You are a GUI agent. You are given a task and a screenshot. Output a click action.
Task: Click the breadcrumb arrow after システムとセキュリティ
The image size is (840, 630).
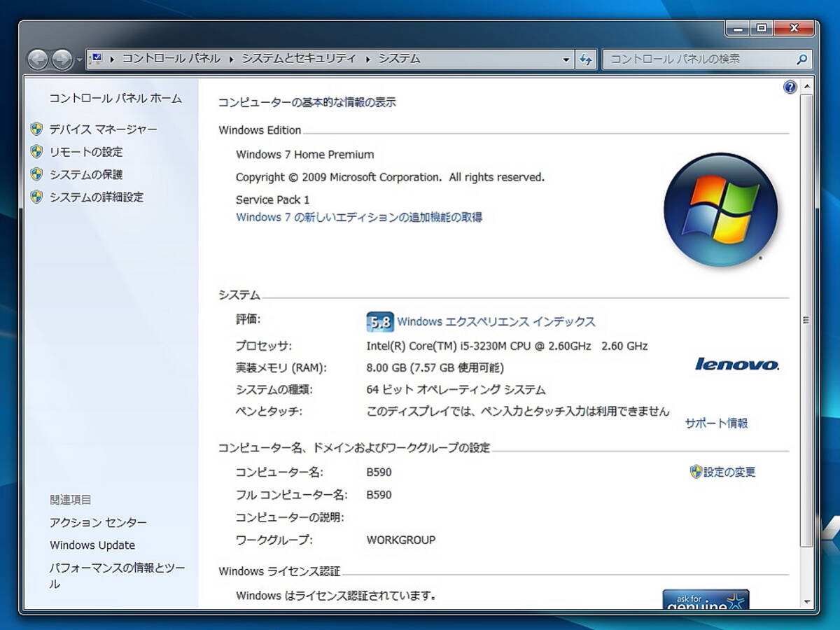pos(367,59)
